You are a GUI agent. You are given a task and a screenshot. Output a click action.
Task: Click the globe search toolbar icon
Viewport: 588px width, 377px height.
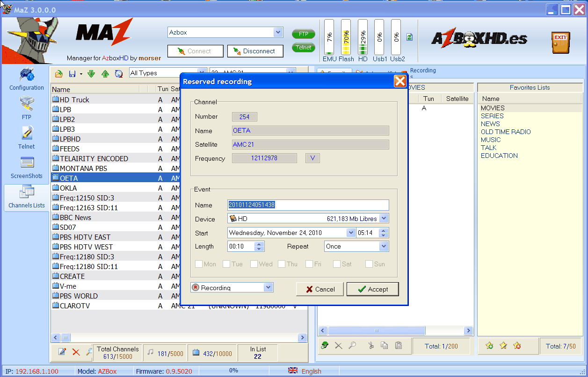tap(119, 73)
